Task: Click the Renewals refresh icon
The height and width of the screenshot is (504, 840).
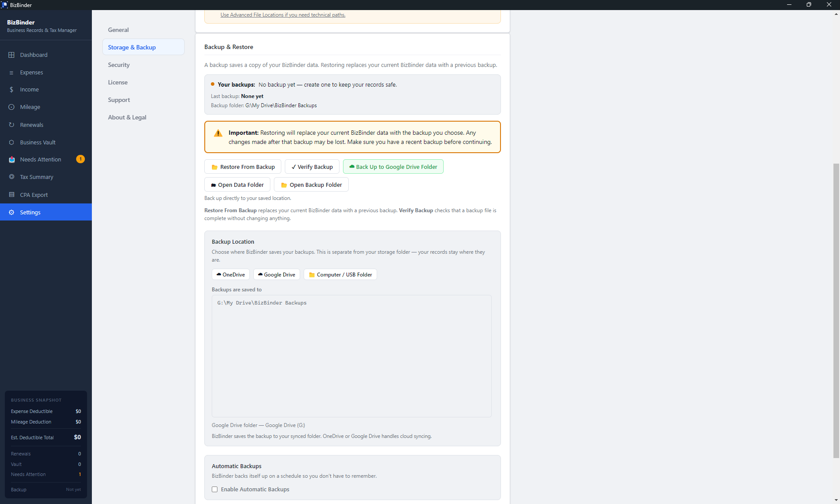Action: 11,125
